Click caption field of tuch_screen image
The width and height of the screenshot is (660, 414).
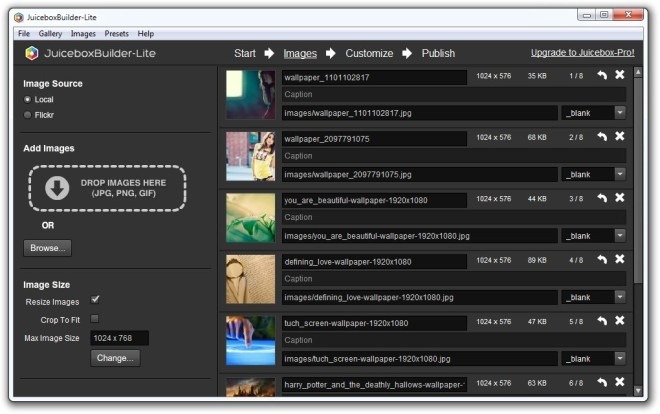pyautogui.click(x=454, y=340)
